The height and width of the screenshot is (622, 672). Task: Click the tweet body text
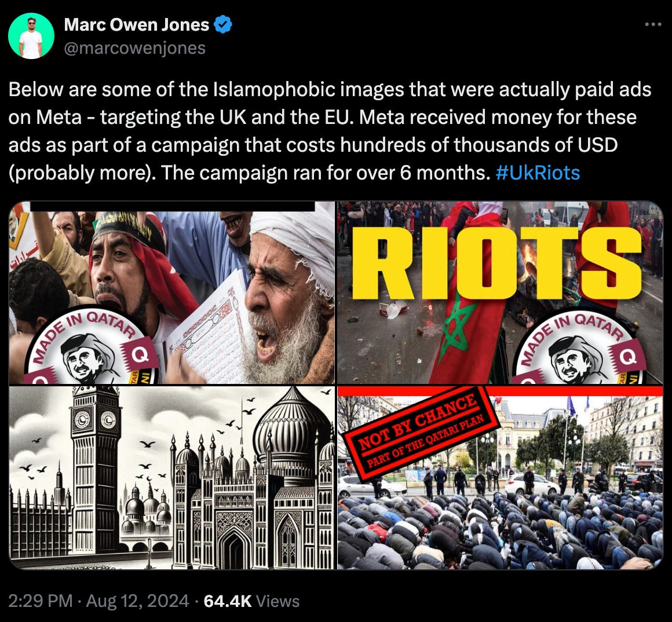(x=330, y=131)
